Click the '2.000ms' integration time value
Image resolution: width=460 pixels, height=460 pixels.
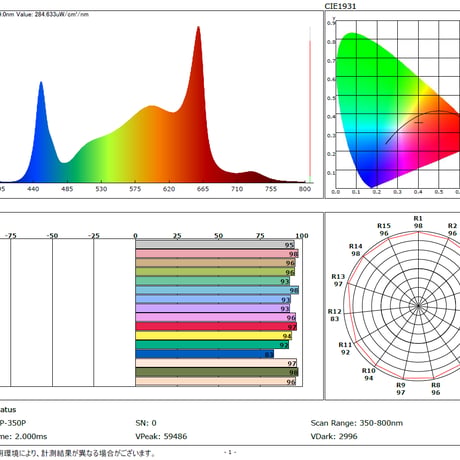pos(31,436)
